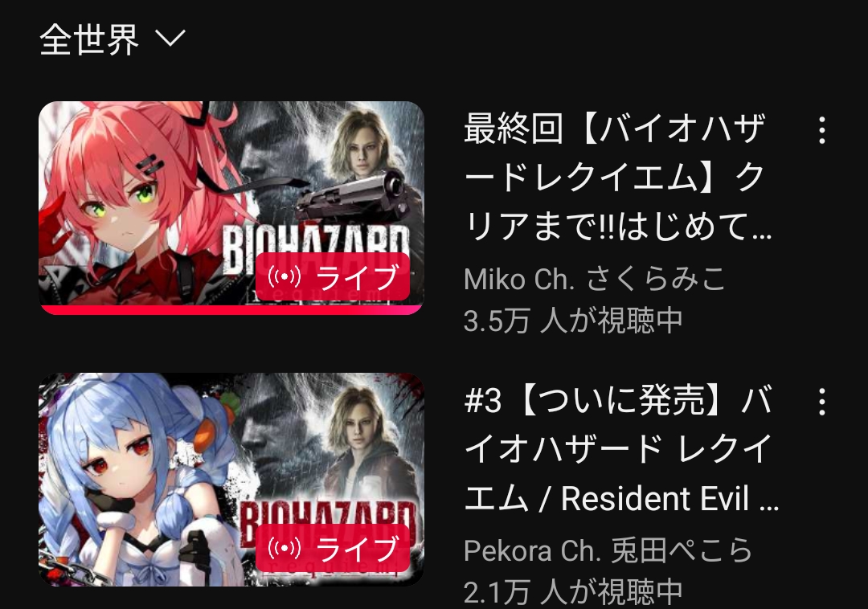The image size is (868, 609).
Task: Click the ライブ badge on Miko's thumbnail
Action: tap(333, 276)
